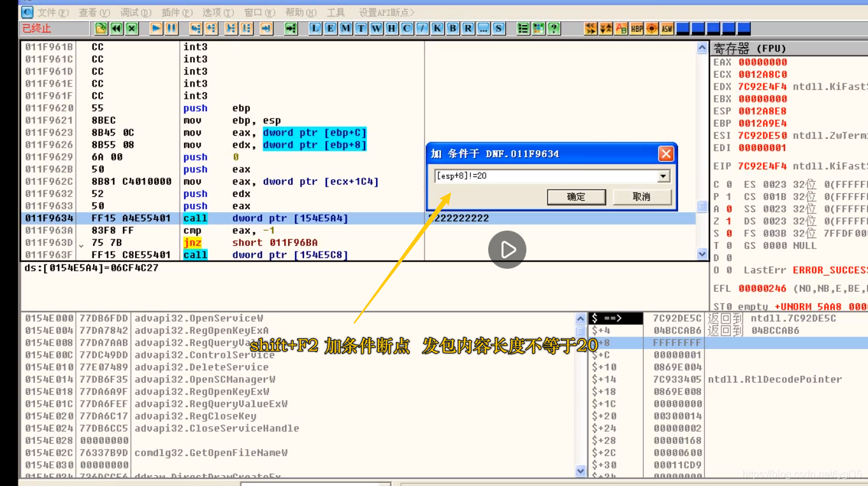Select the comdlg32.GetOpenFileNameW dump row
868x486 pixels.
[298, 453]
